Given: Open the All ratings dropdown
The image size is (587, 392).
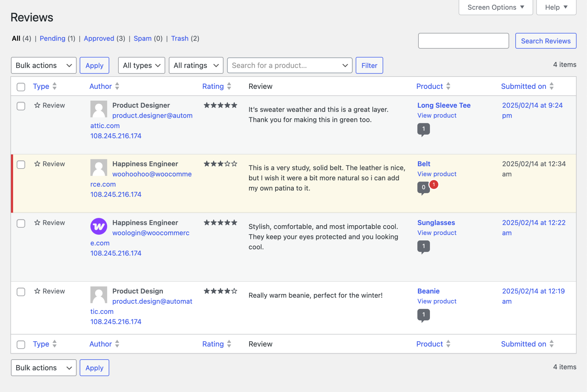Looking at the screenshot, I should point(196,65).
